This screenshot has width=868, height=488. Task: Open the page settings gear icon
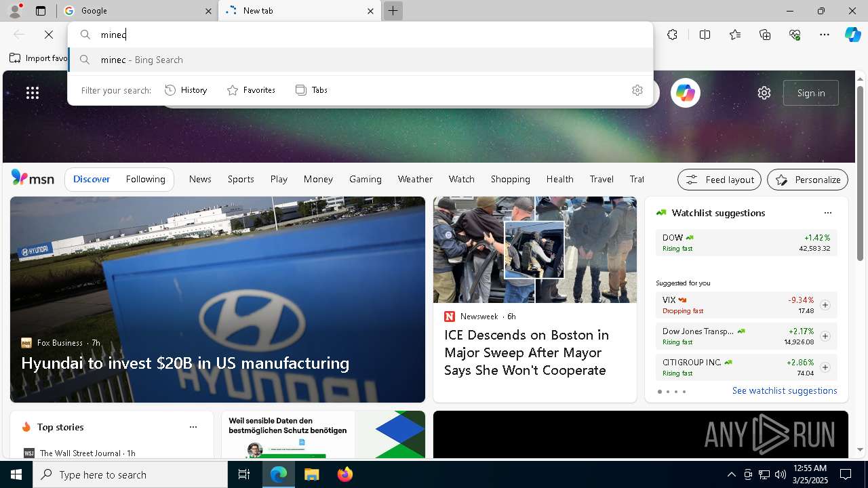coord(764,93)
